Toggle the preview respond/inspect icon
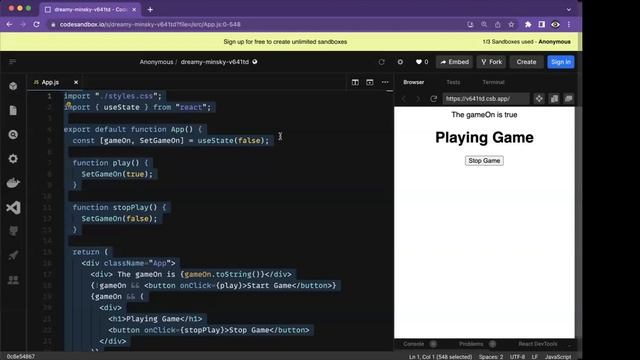Image resolution: width=640 pixels, height=360 pixels. (539, 99)
